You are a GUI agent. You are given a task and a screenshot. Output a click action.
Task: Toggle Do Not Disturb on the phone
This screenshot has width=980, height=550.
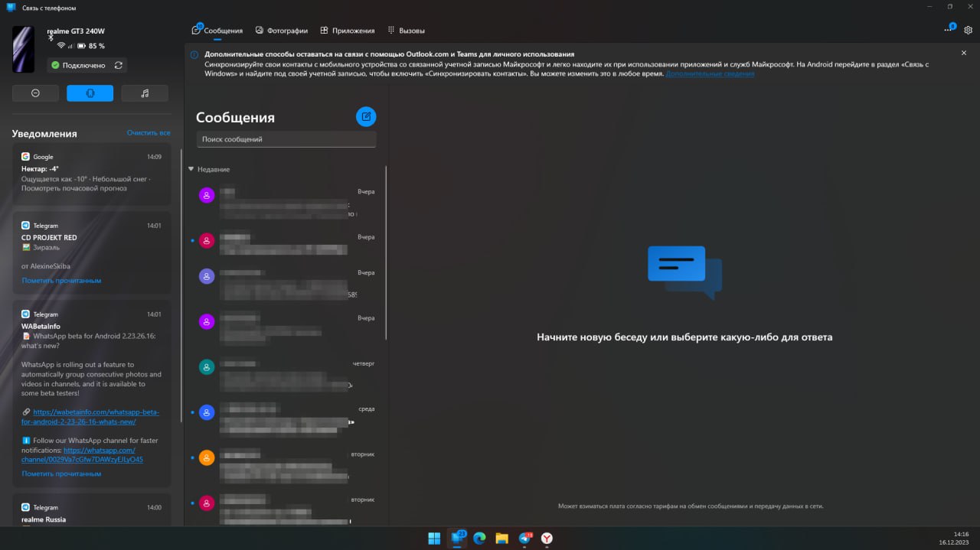pyautogui.click(x=35, y=93)
